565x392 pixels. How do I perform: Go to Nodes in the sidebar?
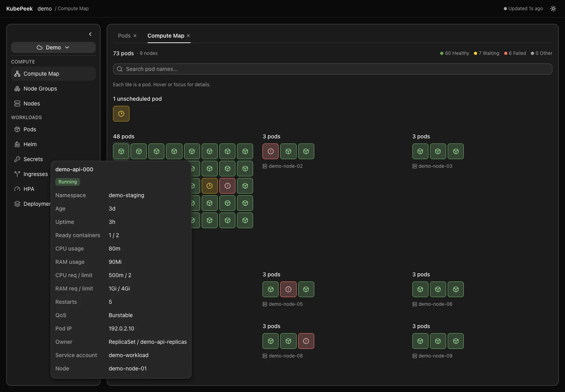click(53, 103)
